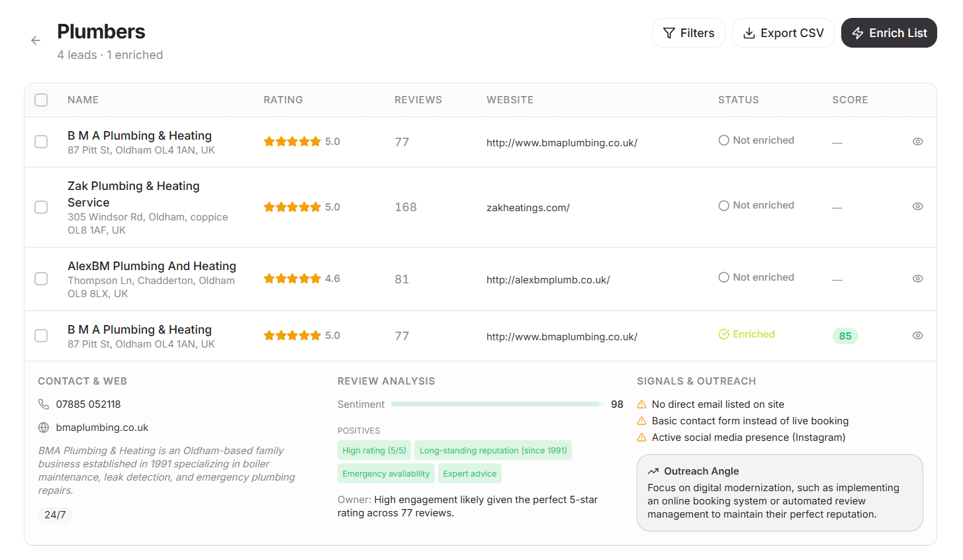Click the Expert advice tag
Screen dimensions: 963x560
tap(470, 474)
